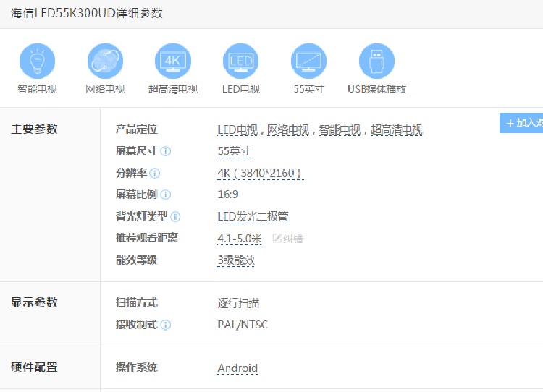Click the 逐行扫描 scan mode value

click(238, 303)
